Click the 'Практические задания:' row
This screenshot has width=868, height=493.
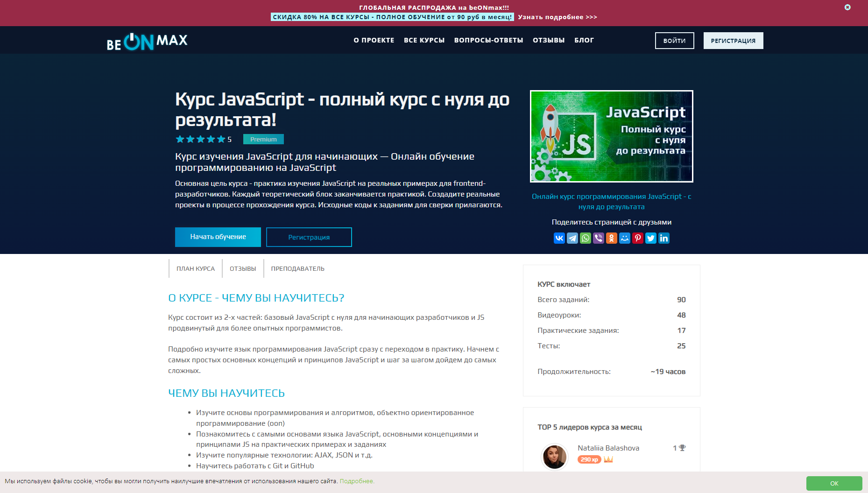pos(612,331)
